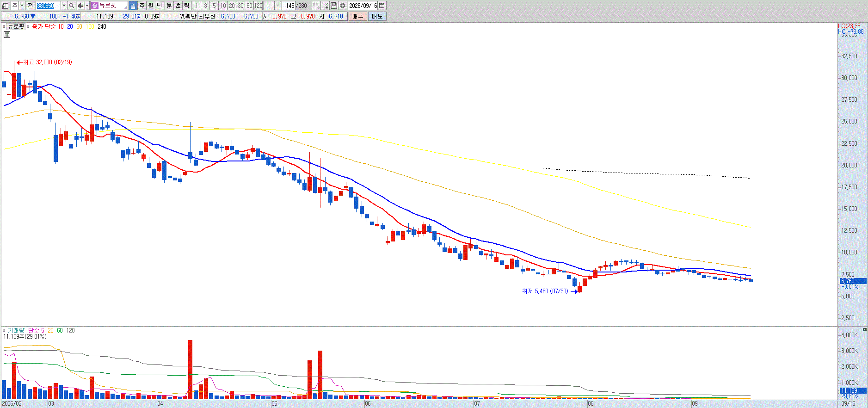This screenshot has width=868, height=408.
Task: Select the 1 interval button
Action: (197, 6)
